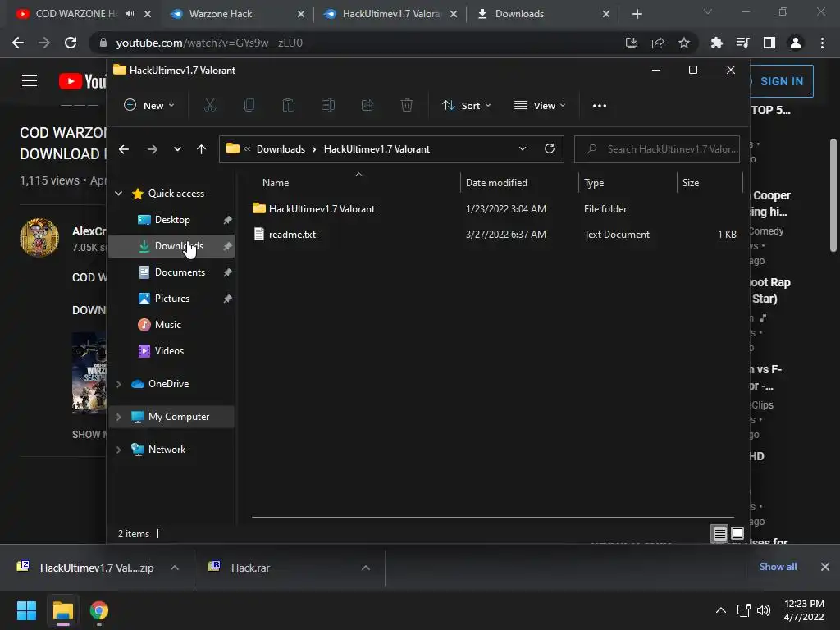The width and height of the screenshot is (840, 630).
Task: Select Pictures in navigation pane
Action: pos(172,299)
